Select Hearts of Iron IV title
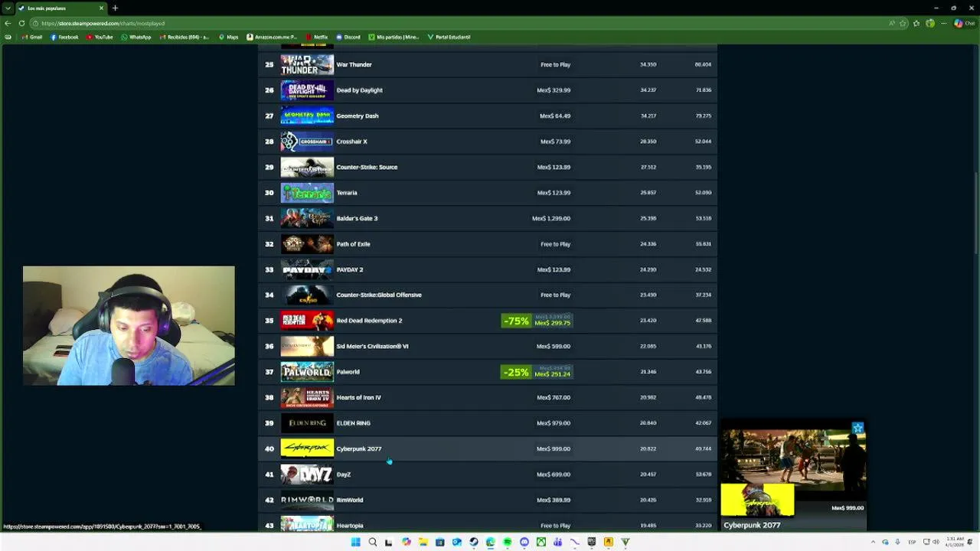The image size is (980, 551). coord(358,397)
